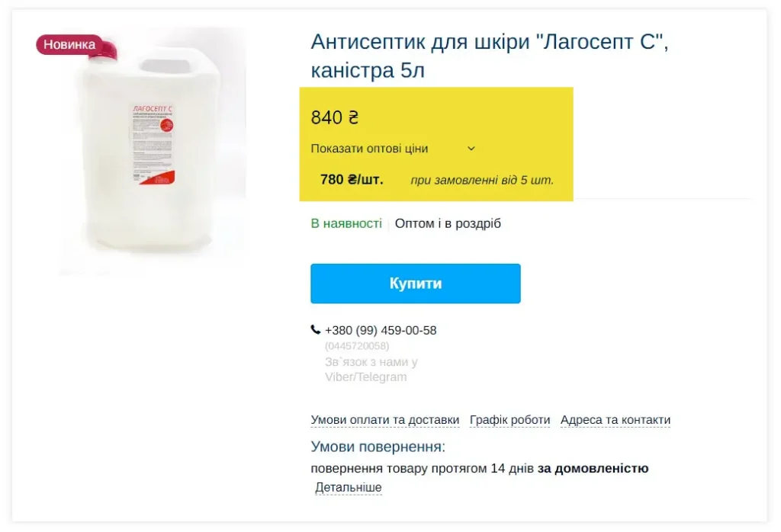Open the Графік роботи link
781x532 pixels.
[509, 420]
